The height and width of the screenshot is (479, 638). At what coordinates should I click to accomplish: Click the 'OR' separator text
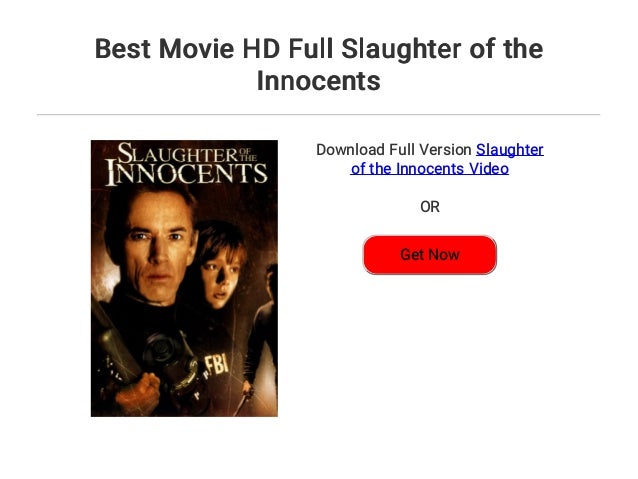coord(430,207)
